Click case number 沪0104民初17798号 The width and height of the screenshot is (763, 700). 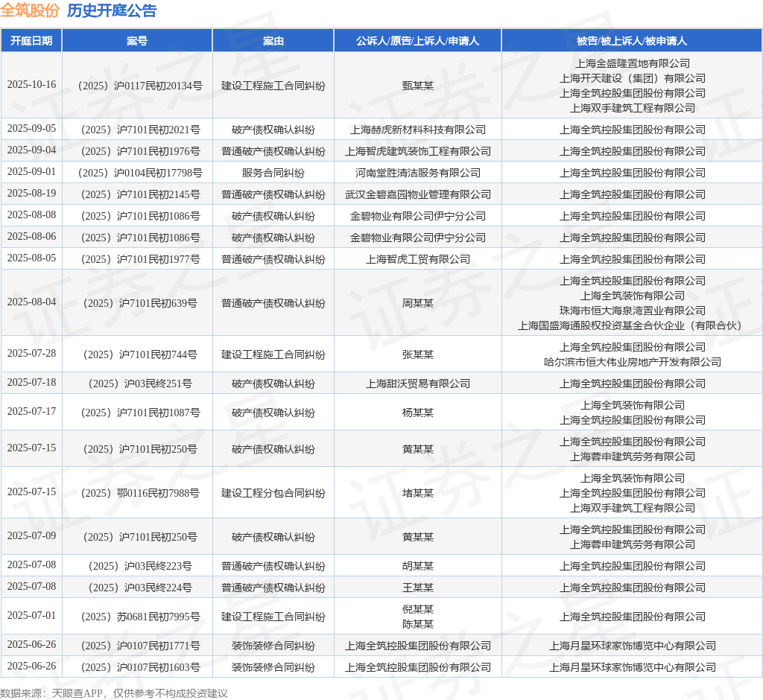click(140, 173)
